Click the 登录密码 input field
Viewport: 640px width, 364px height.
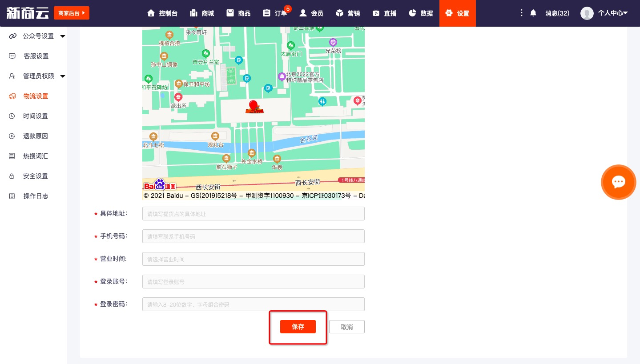pyautogui.click(x=254, y=304)
